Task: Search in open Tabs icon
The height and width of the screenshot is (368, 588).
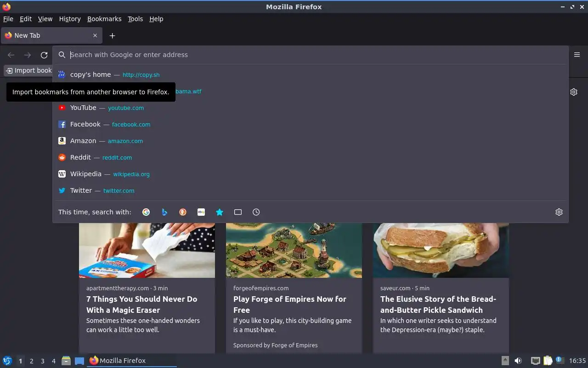Action: click(238, 212)
